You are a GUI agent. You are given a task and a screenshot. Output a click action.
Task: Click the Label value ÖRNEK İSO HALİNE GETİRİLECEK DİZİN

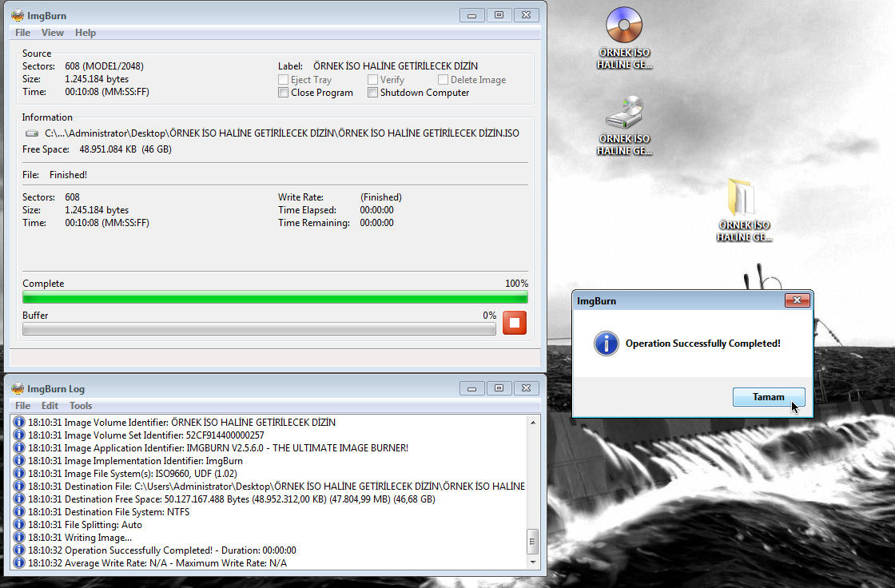396,66
